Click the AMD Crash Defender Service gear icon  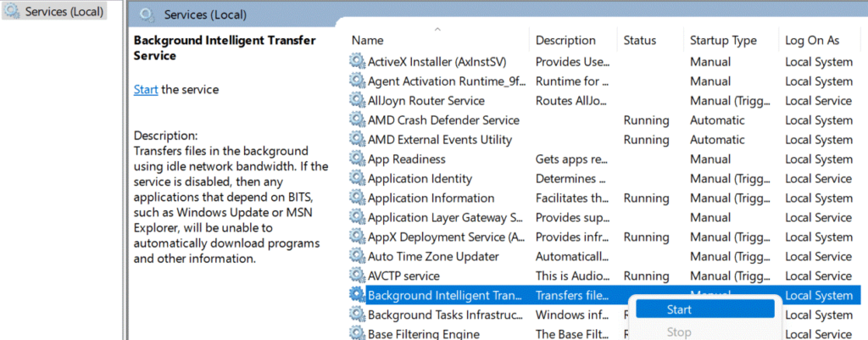(x=358, y=120)
